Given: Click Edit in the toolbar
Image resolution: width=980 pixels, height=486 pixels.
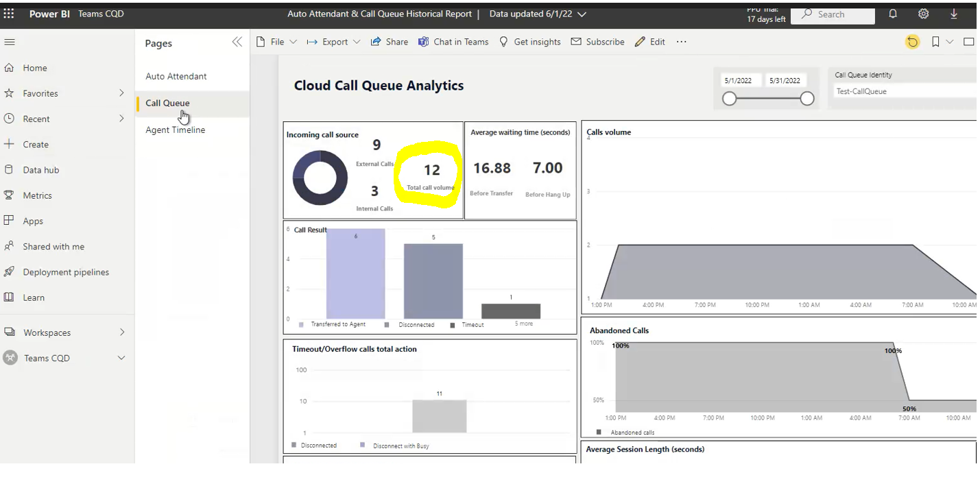Looking at the screenshot, I should point(650,42).
